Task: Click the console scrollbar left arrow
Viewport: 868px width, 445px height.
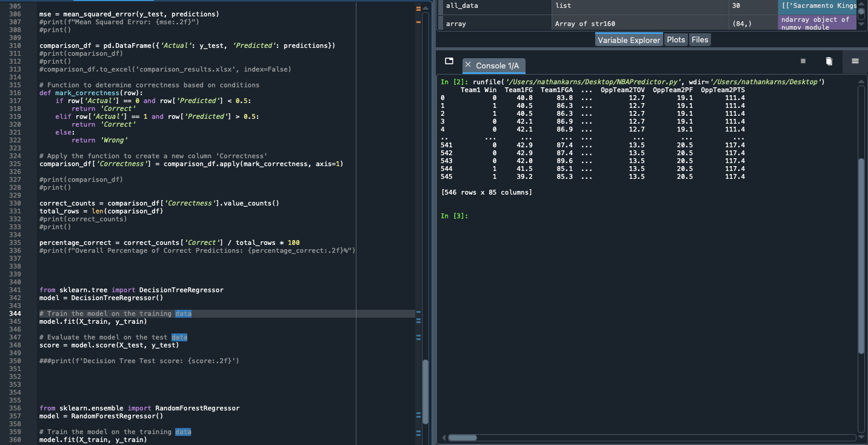Action: (x=444, y=437)
